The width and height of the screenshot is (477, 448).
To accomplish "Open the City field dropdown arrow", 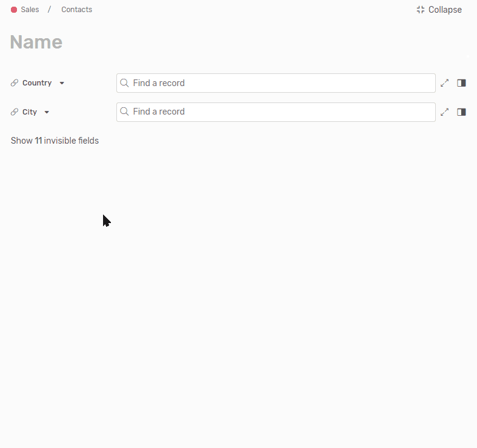I will pyautogui.click(x=47, y=112).
